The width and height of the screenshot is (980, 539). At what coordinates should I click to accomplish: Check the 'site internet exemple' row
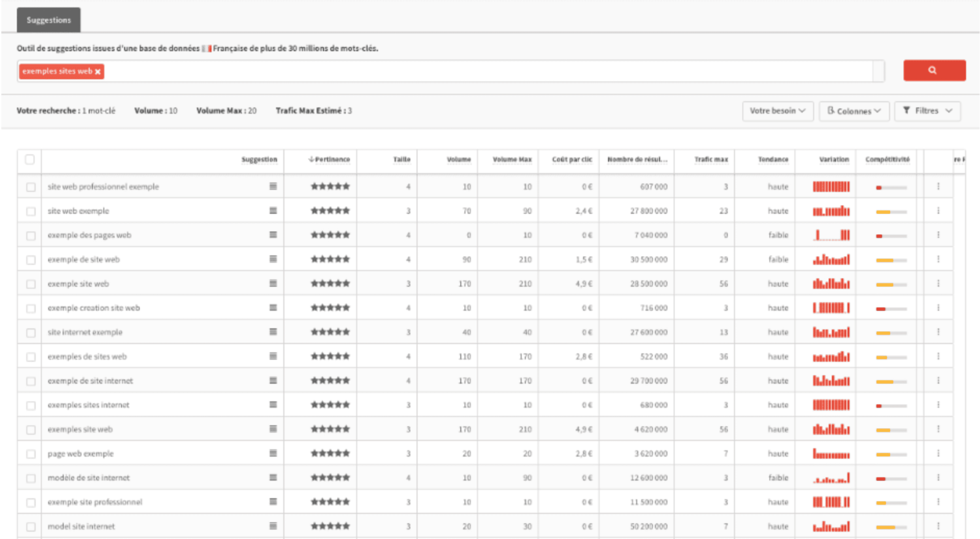pos(31,333)
